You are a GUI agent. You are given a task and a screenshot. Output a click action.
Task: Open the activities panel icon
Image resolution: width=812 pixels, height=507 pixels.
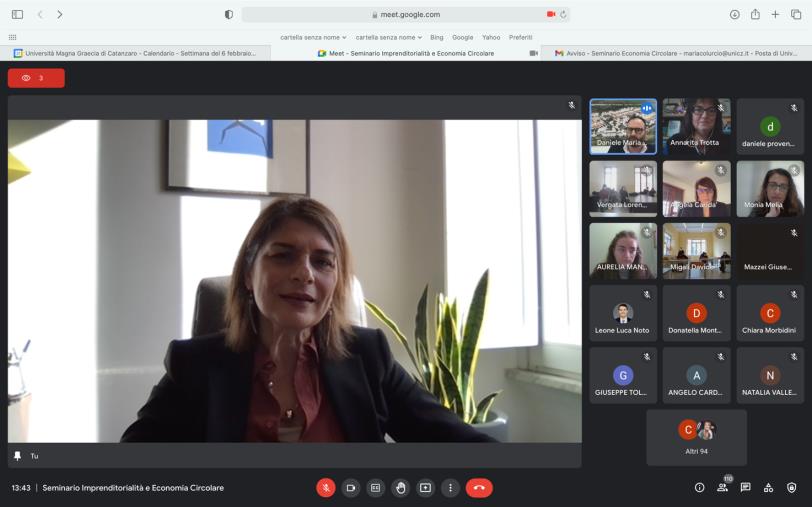pos(768,488)
